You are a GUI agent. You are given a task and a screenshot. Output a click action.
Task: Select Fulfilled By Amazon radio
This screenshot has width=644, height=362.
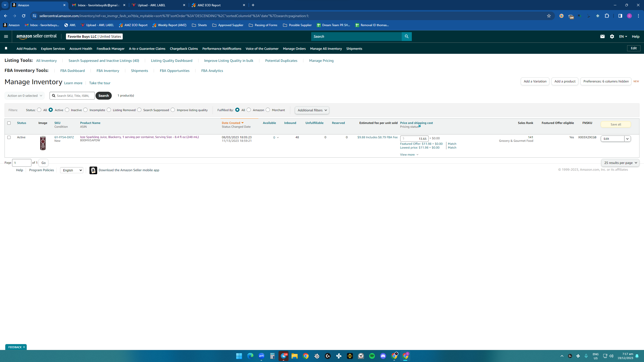[x=249, y=110]
